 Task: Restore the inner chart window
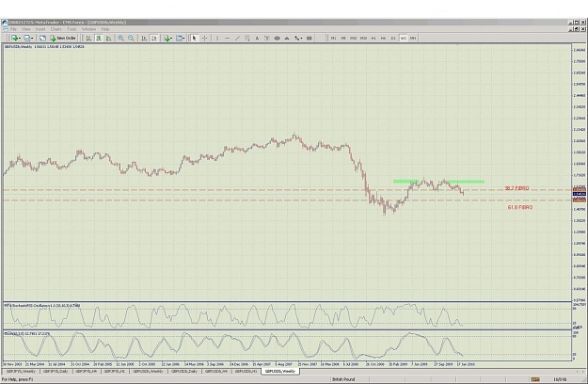(x=577, y=29)
